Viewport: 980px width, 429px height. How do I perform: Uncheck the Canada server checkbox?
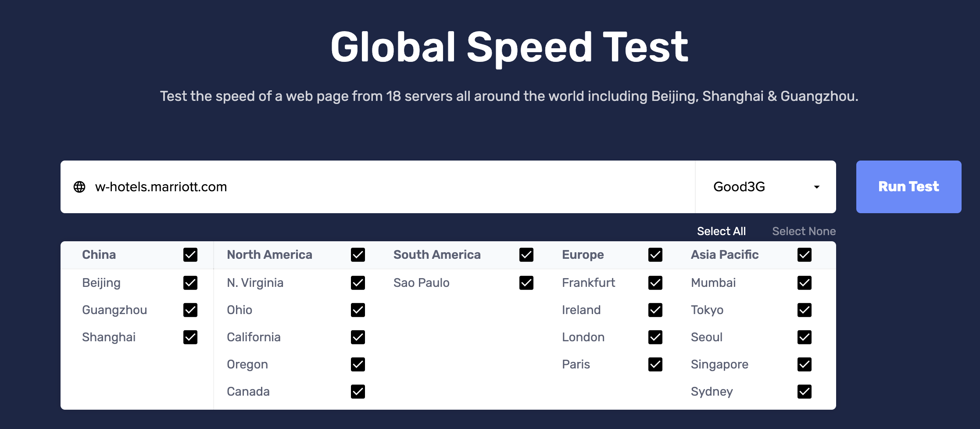tap(358, 392)
